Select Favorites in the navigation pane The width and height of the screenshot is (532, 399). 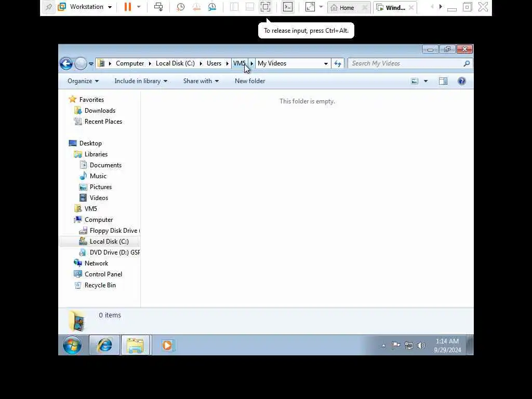91,100
